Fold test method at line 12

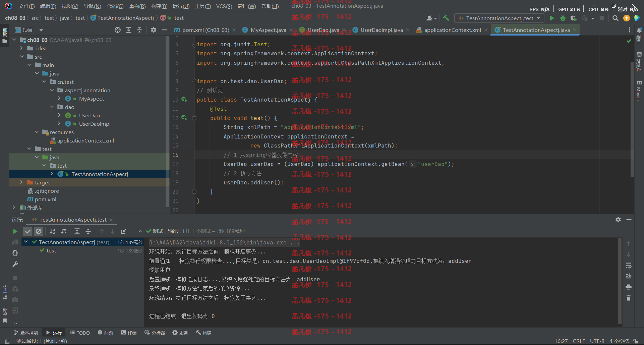[194, 118]
